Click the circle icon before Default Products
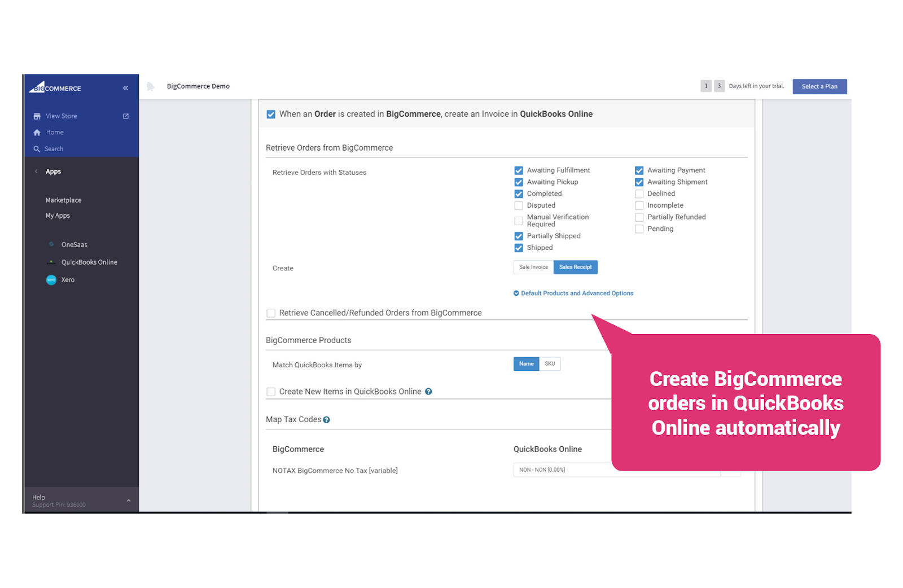 coord(516,293)
